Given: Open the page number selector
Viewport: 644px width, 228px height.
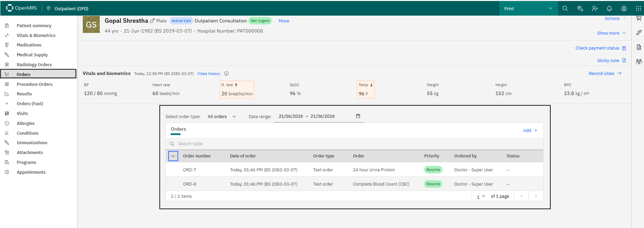Looking at the screenshot, I should point(481,196).
